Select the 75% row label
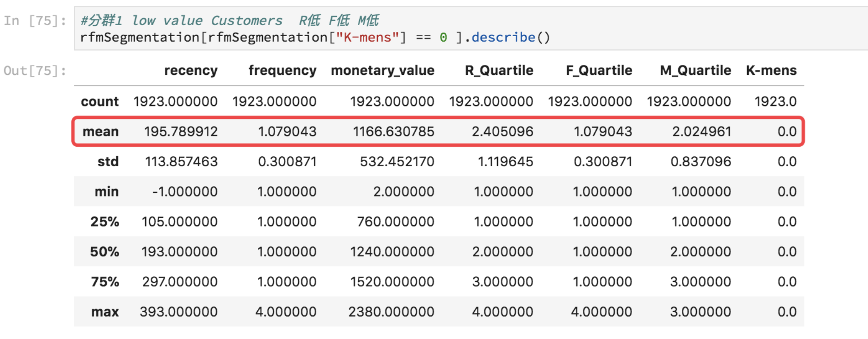This screenshot has height=339, width=868. (x=105, y=282)
